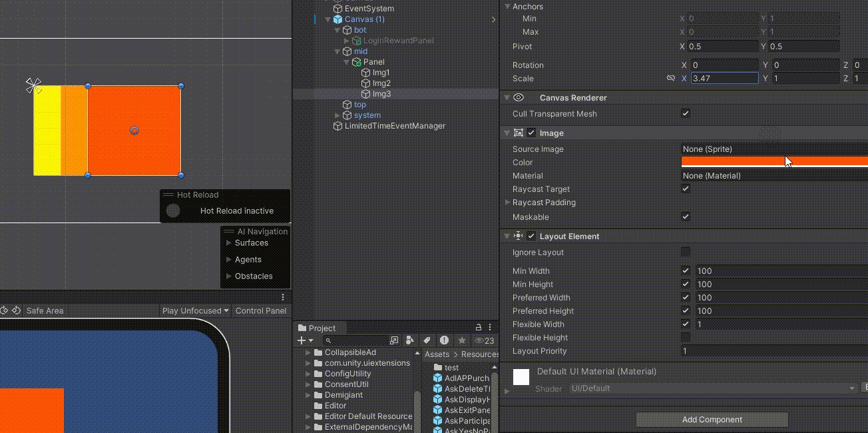
Task: Toggle the Layout Element component enabled checkbox
Action: pos(531,236)
